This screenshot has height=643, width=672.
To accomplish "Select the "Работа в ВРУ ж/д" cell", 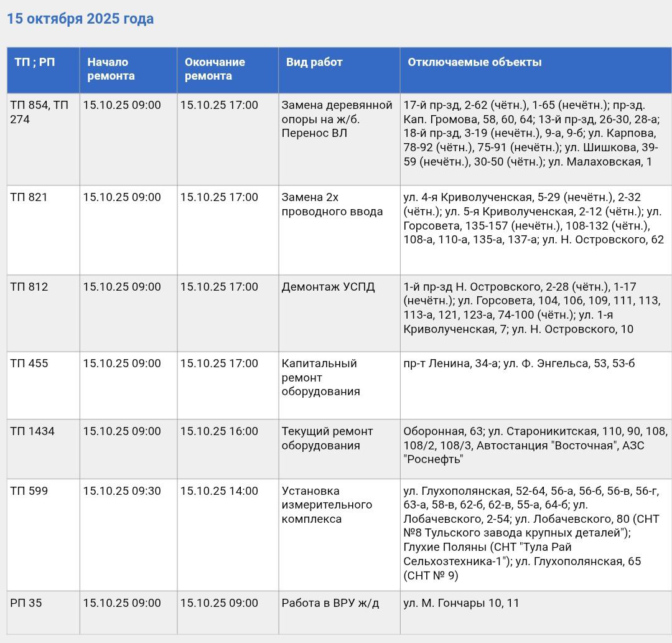I will tap(330, 603).
